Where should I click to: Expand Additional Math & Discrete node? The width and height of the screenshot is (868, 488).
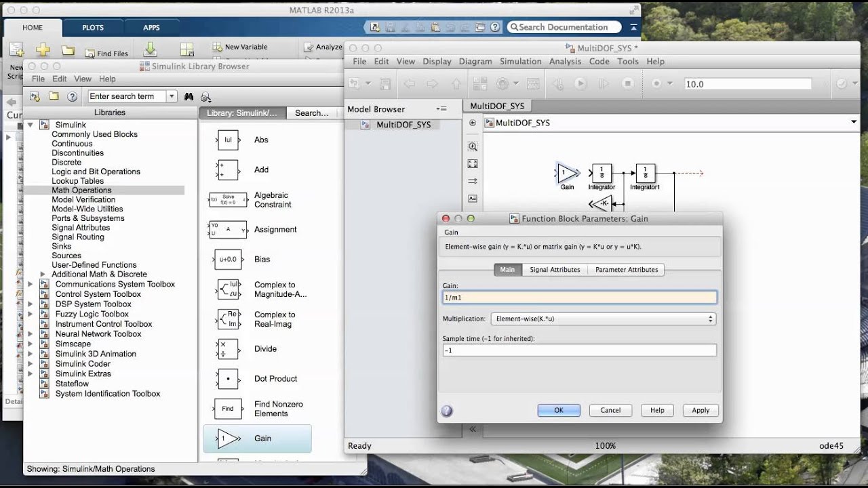pos(43,274)
